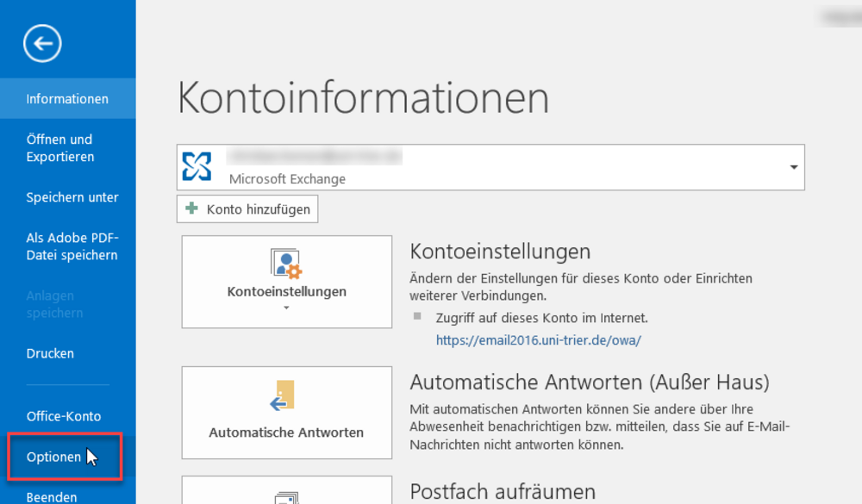Click Beenden to quit Outlook
The height and width of the screenshot is (504, 862).
[52, 496]
